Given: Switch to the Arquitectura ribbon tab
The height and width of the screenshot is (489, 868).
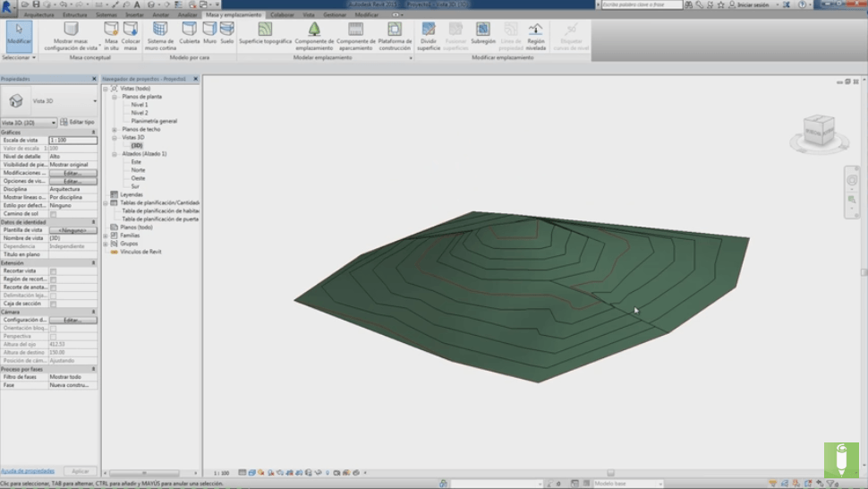Looking at the screenshot, I should [x=38, y=15].
